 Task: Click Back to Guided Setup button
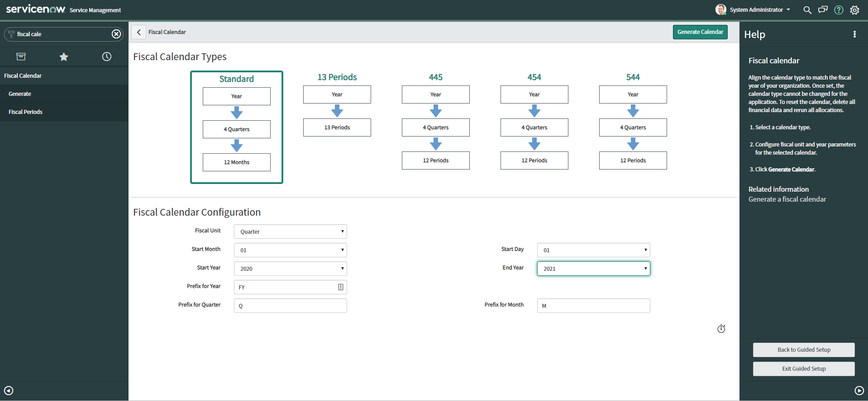click(x=804, y=350)
